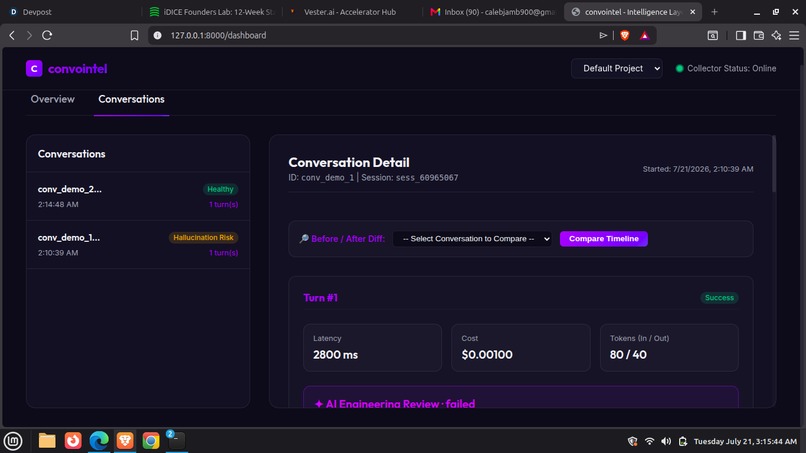Click the Cost $0.00100 card
The image size is (806, 453).
point(521,348)
